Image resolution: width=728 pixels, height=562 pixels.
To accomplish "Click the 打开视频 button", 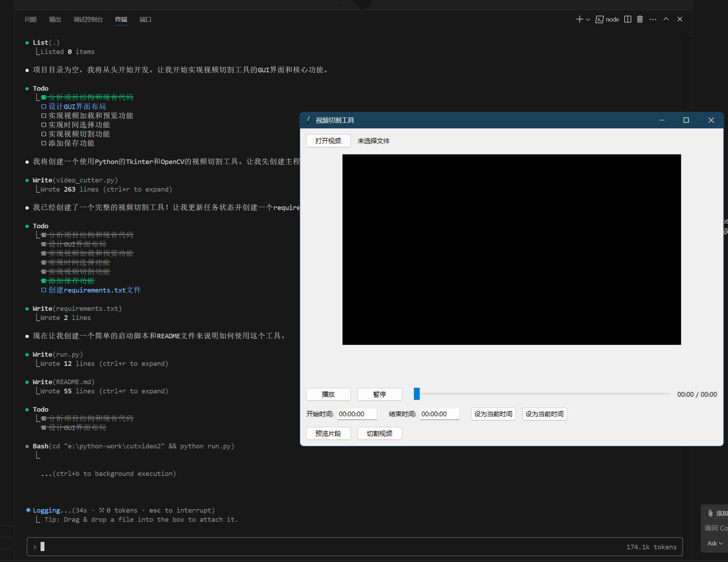I will 328,141.
